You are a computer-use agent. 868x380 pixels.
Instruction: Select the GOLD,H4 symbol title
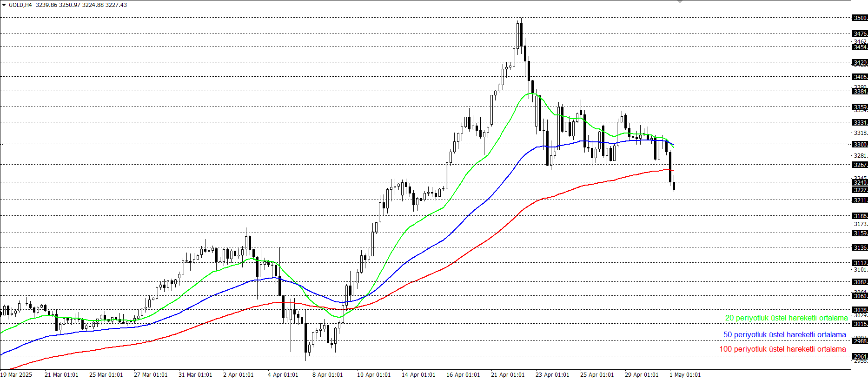click(20, 5)
